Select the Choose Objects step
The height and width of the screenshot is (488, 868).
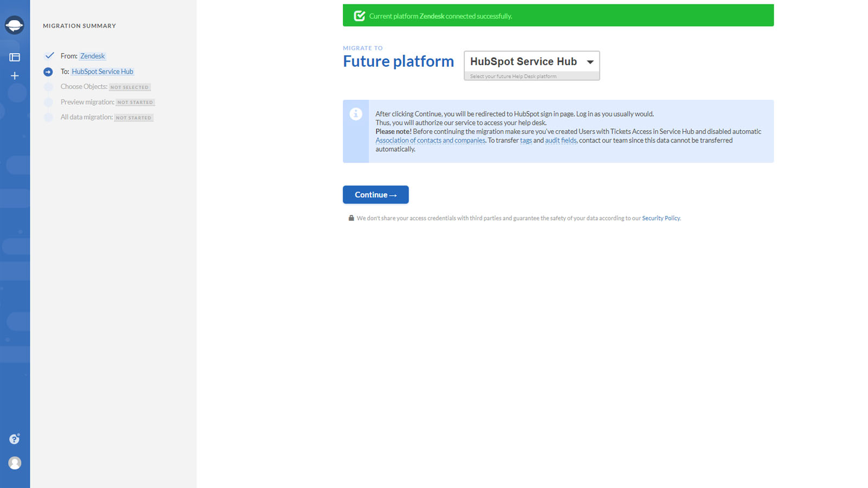[84, 87]
